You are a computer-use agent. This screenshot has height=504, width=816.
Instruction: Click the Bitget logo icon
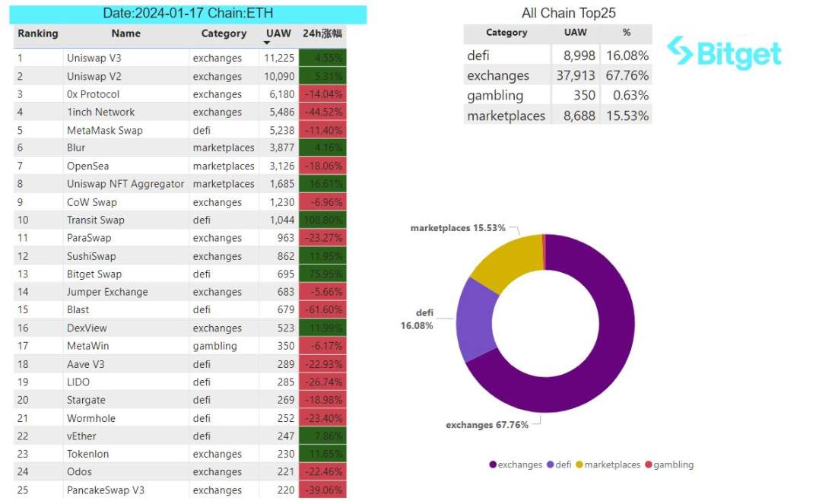(680, 52)
